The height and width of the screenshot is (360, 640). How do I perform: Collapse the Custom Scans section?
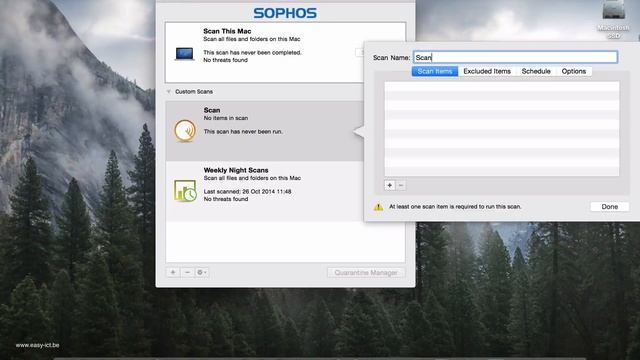coord(169,91)
